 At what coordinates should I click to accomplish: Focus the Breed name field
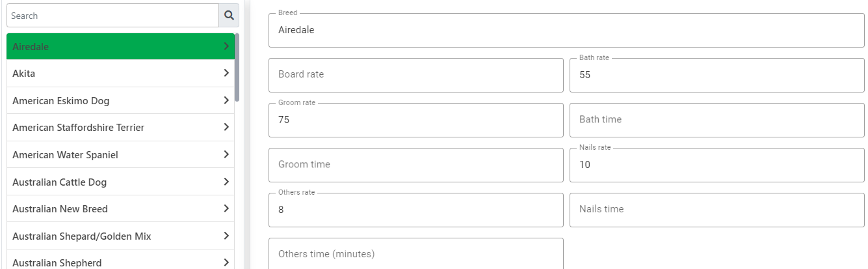pos(566,30)
